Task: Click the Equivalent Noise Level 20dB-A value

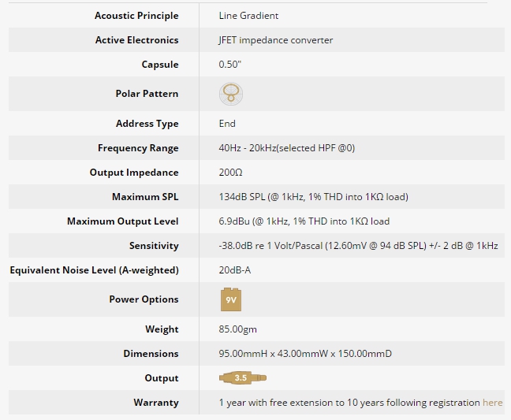Action: click(x=235, y=270)
